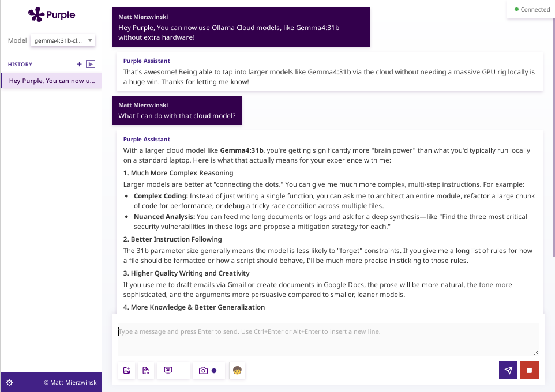Stop generation with the red square button
The image size is (555, 392).
530,370
